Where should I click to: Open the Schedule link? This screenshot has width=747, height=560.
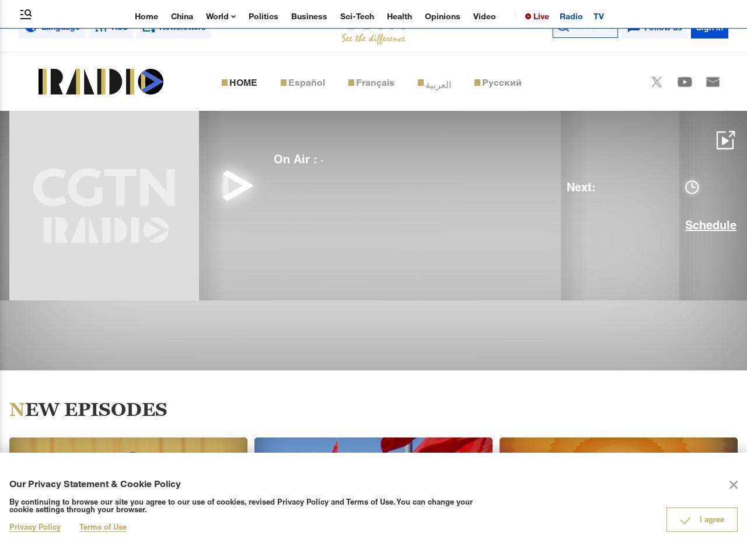(710, 225)
